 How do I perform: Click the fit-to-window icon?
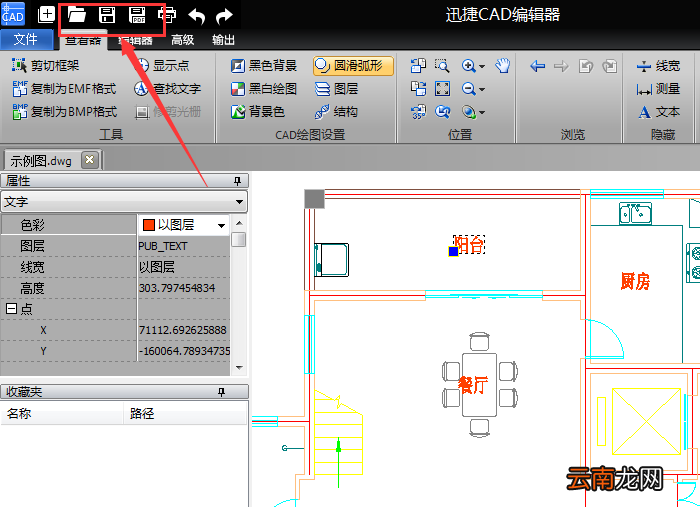pos(442,89)
